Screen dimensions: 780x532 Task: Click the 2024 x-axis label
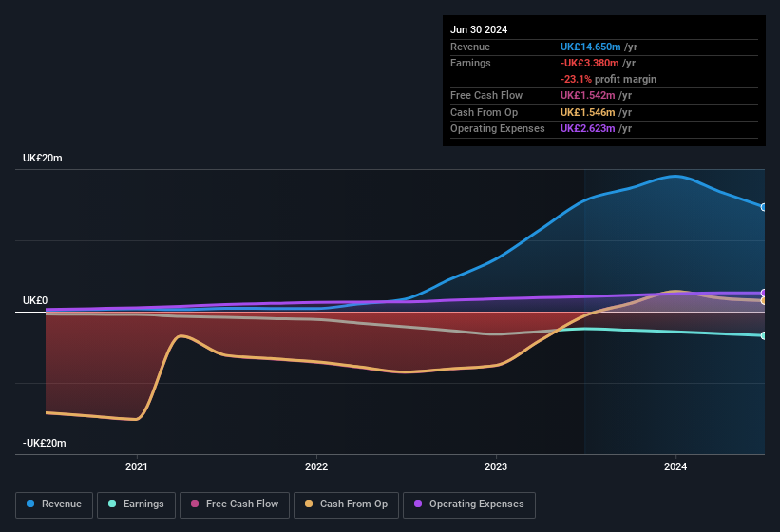pyautogui.click(x=675, y=466)
